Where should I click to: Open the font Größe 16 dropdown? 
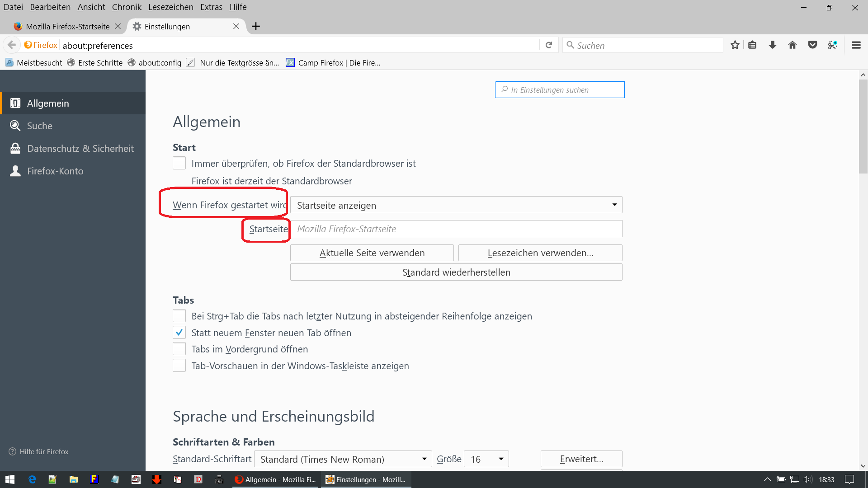[486, 459]
